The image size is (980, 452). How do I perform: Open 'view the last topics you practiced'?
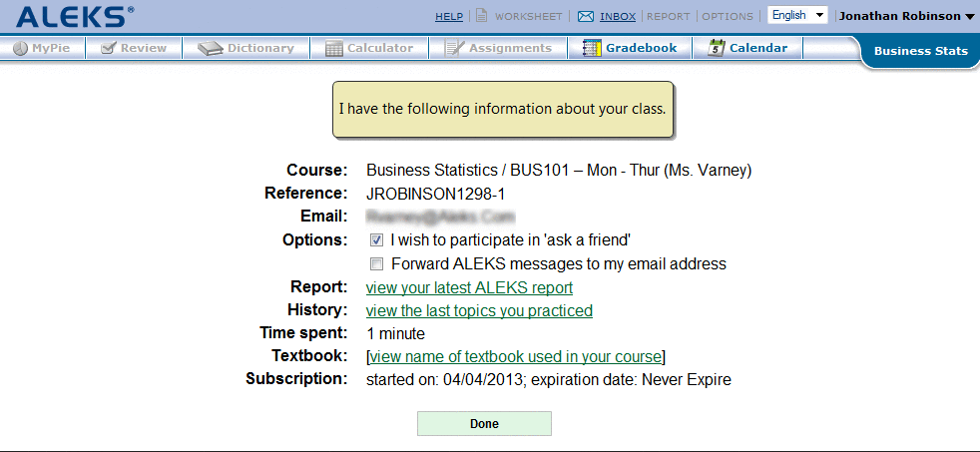[x=479, y=310]
